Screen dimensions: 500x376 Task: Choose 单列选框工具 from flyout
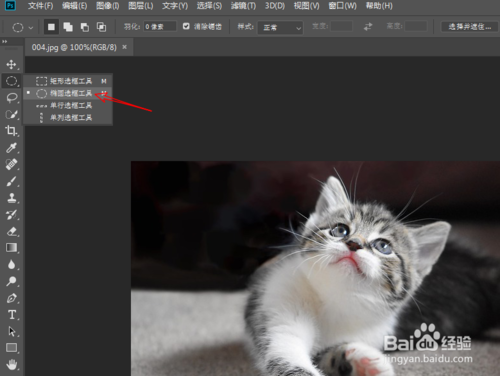[x=68, y=118]
